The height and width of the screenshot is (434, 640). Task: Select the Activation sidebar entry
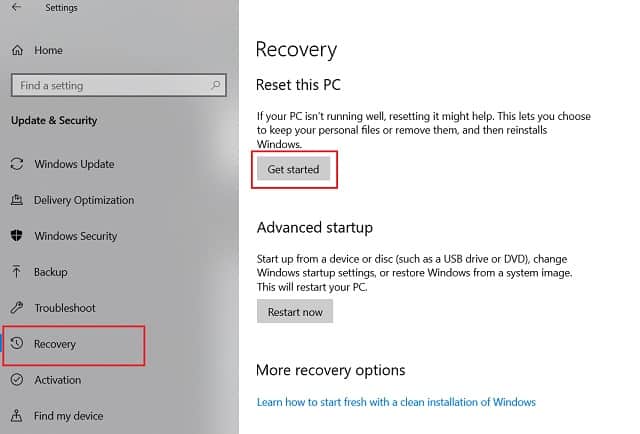(58, 380)
